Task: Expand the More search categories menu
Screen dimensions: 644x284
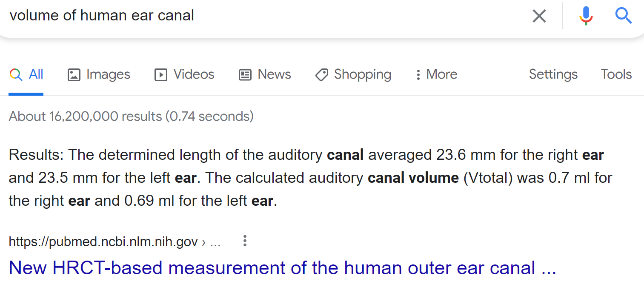Action: coord(436,74)
